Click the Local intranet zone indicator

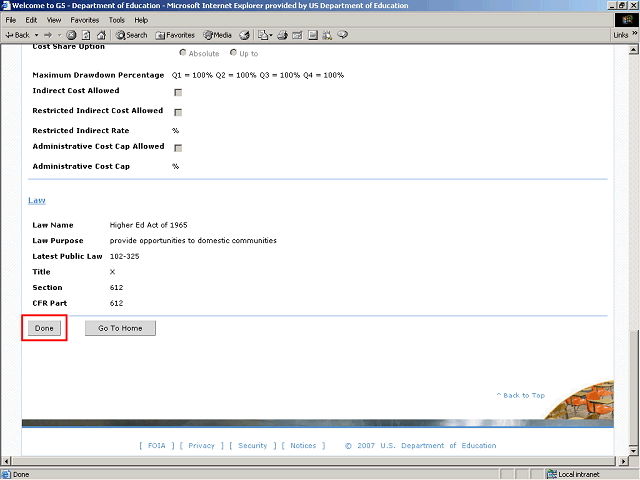[x=573, y=474]
